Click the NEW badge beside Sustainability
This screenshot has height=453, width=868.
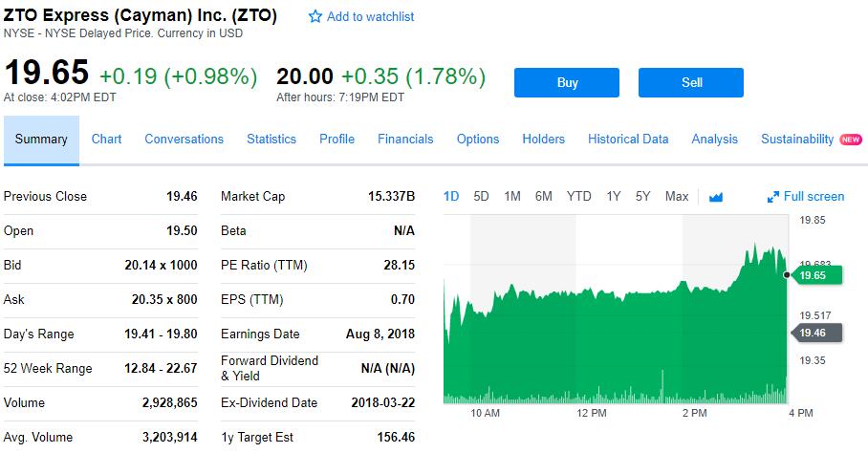[x=850, y=140]
